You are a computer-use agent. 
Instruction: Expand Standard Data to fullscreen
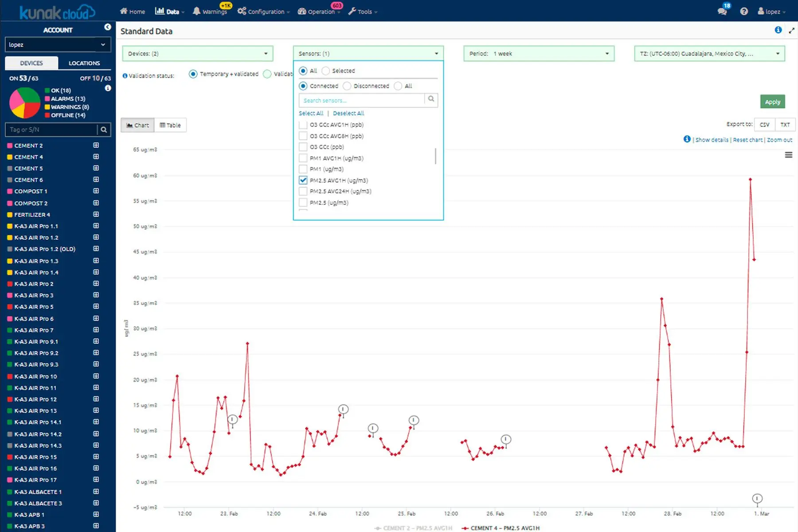pyautogui.click(x=791, y=31)
